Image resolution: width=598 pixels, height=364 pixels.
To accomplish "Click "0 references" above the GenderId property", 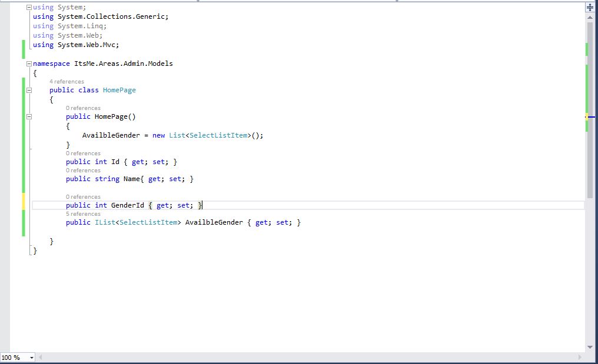I will [82, 196].
